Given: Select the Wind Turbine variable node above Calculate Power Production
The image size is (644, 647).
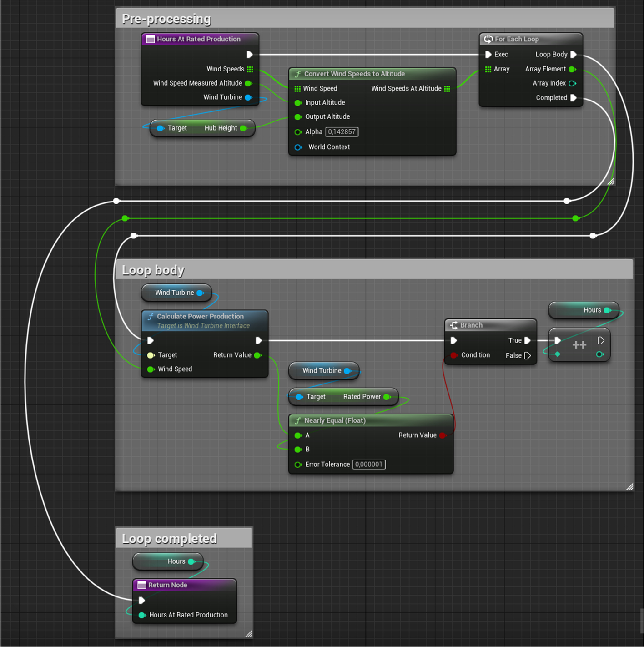Looking at the screenshot, I should 176,293.
